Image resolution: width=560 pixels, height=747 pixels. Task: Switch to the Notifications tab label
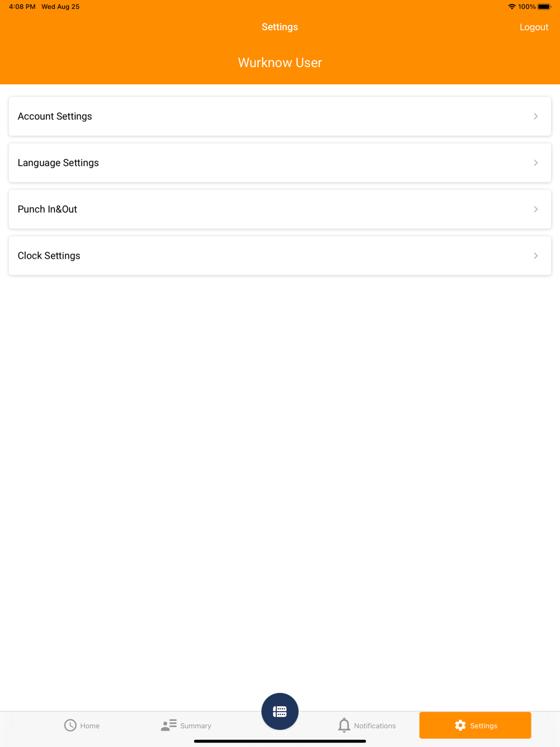click(x=375, y=726)
